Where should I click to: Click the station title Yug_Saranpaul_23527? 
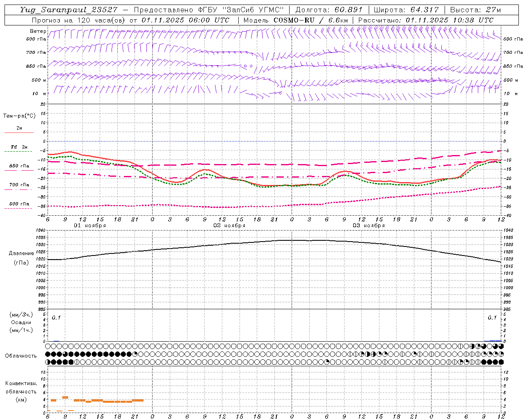[68, 10]
